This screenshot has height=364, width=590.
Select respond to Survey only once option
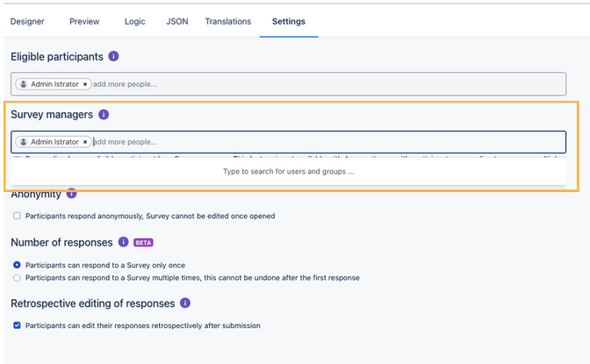(x=18, y=265)
